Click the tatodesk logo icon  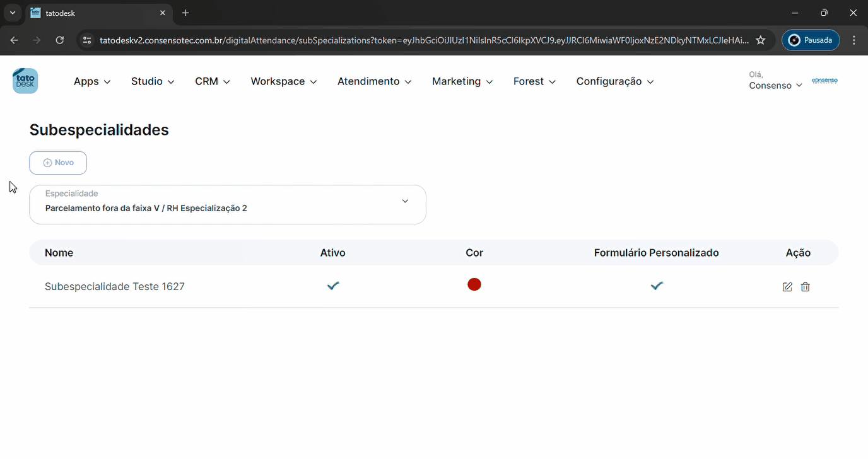(x=25, y=81)
